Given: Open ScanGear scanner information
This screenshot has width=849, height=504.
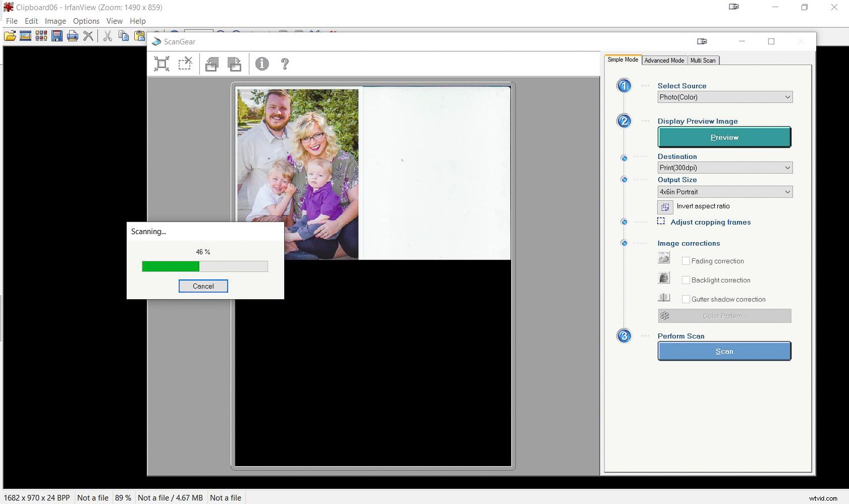Looking at the screenshot, I should click(x=261, y=63).
